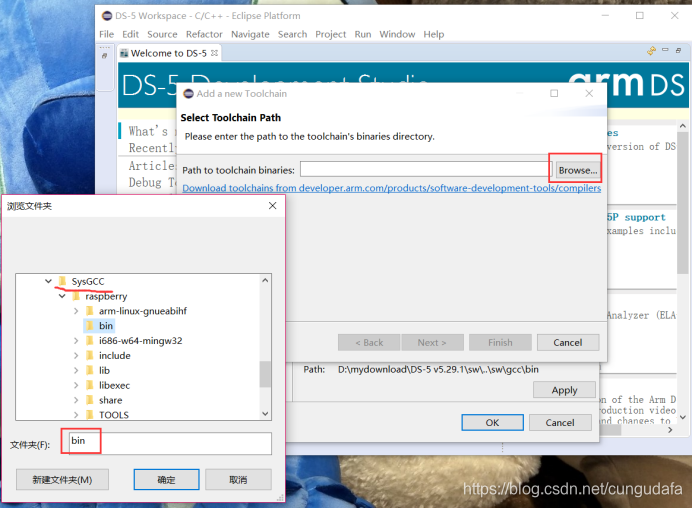The height and width of the screenshot is (508, 693).
Task: Click folder tree scrollbar up arrow
Action: click(x=265, y=280)
